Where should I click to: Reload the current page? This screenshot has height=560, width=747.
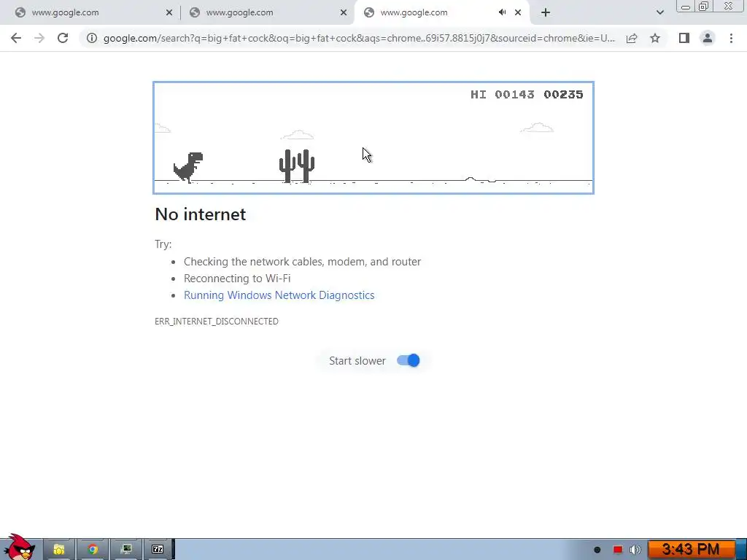point(63,38)
